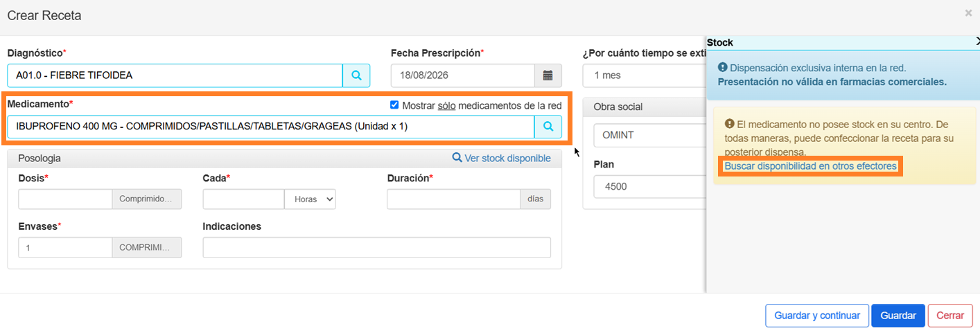Image resolution: width=980 pixels, height=335 pixels.
Task: Click 'Presentación no válida en farmacias comerciales' text
Action: point(832,82)
